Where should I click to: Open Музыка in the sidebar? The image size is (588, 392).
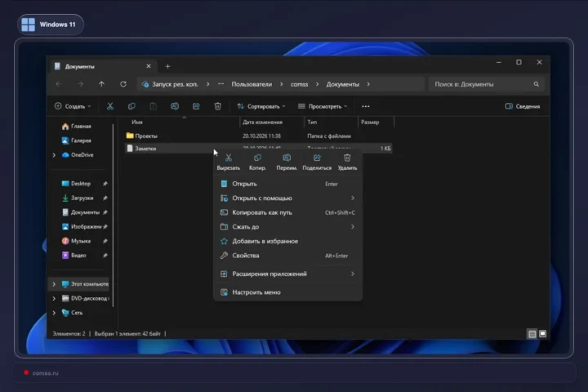pyautogui.click(x=76, y=241)
